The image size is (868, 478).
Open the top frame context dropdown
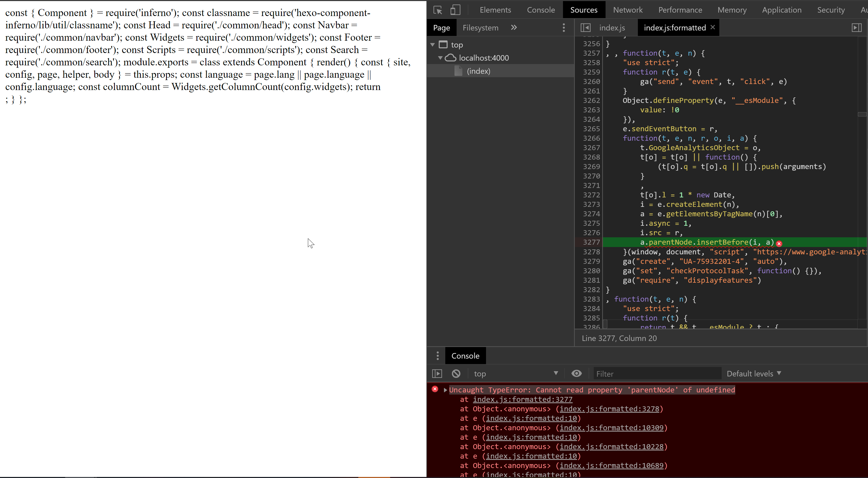click(515, 373)
